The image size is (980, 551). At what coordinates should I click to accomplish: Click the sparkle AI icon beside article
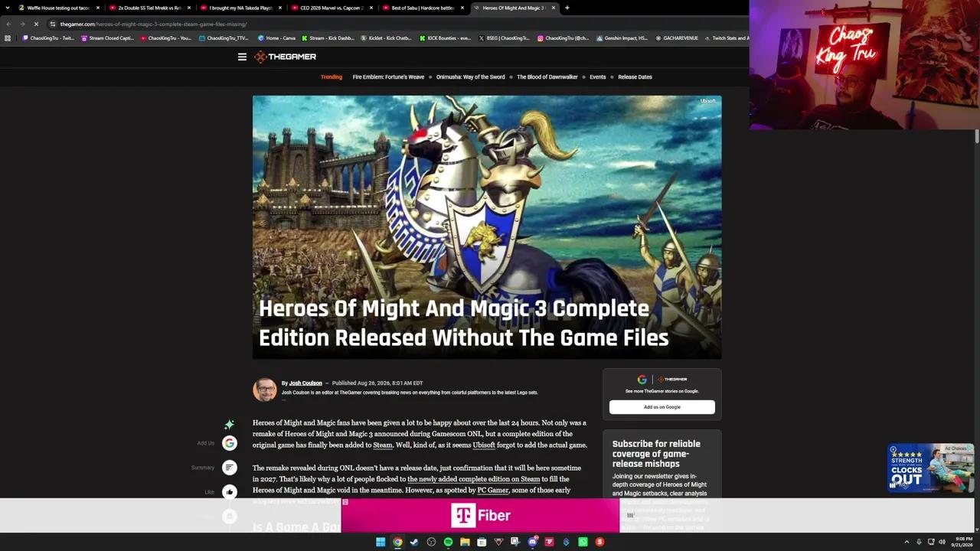coord(229,424)
